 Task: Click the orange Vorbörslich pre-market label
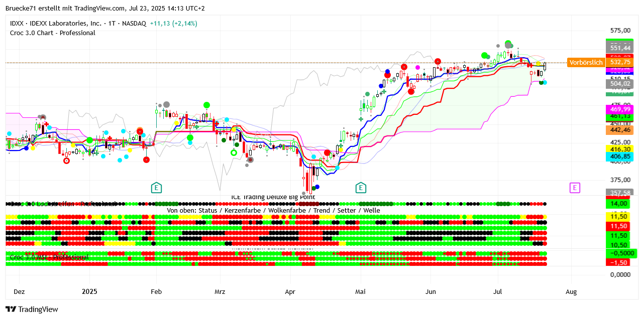[585, 63]
